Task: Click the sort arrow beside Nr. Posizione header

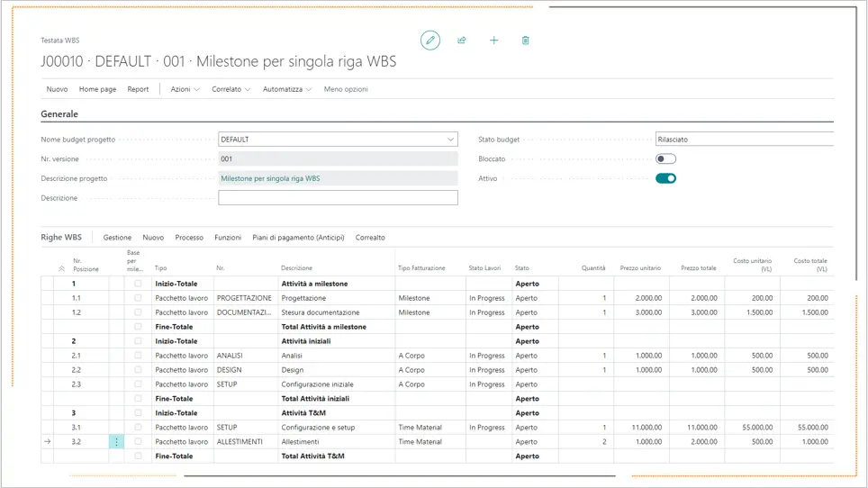Action: click(x=61, y=268)
